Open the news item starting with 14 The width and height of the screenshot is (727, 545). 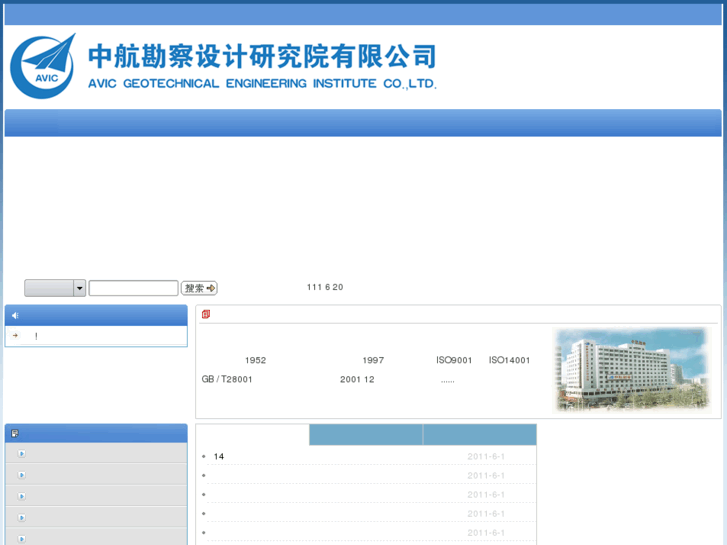pos(219,456)
